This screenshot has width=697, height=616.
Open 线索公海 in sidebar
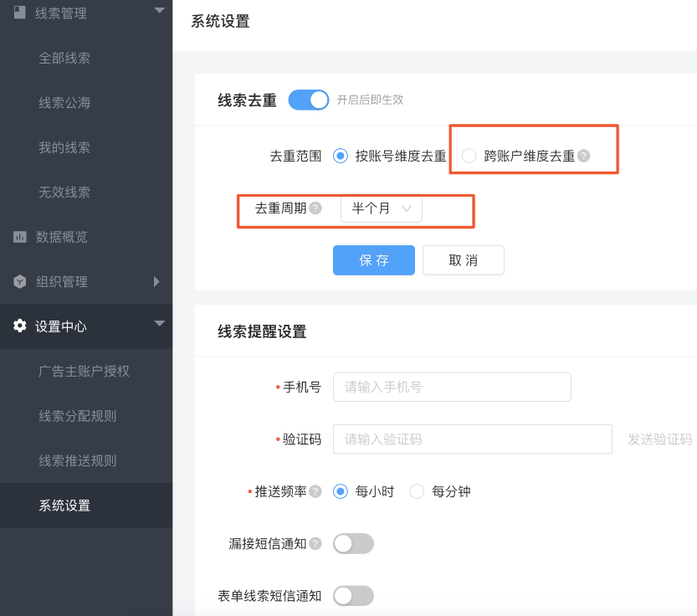64,103
